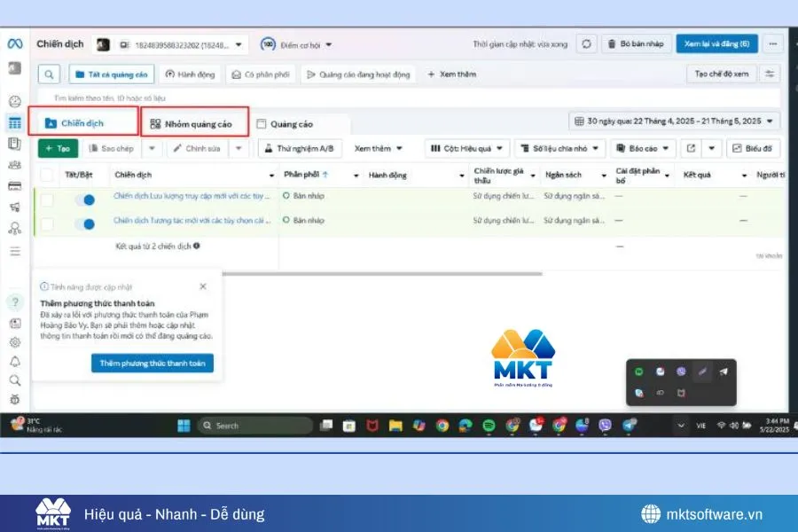Open the notifications bell in left sidebar
Screen dimensions: 798x532
coord(13,360)
